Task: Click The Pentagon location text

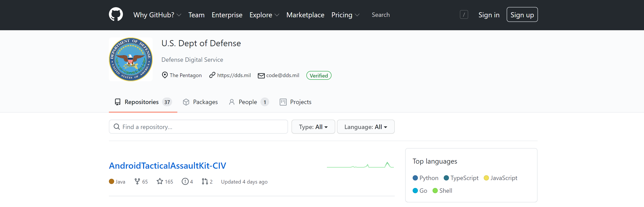Action: point(185,75)
